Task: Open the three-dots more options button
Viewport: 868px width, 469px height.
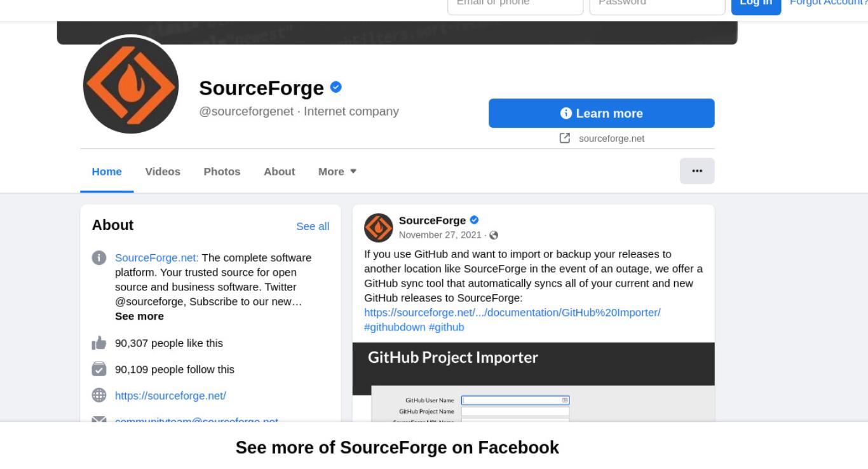Action: pyautogui.click(x=697, y=171)
